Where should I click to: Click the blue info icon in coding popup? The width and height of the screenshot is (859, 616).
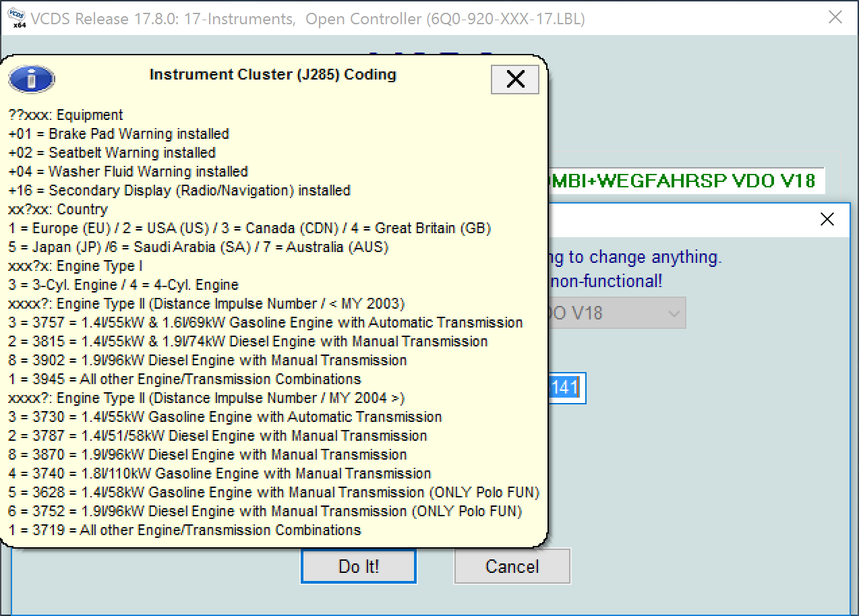pos(31,80)
